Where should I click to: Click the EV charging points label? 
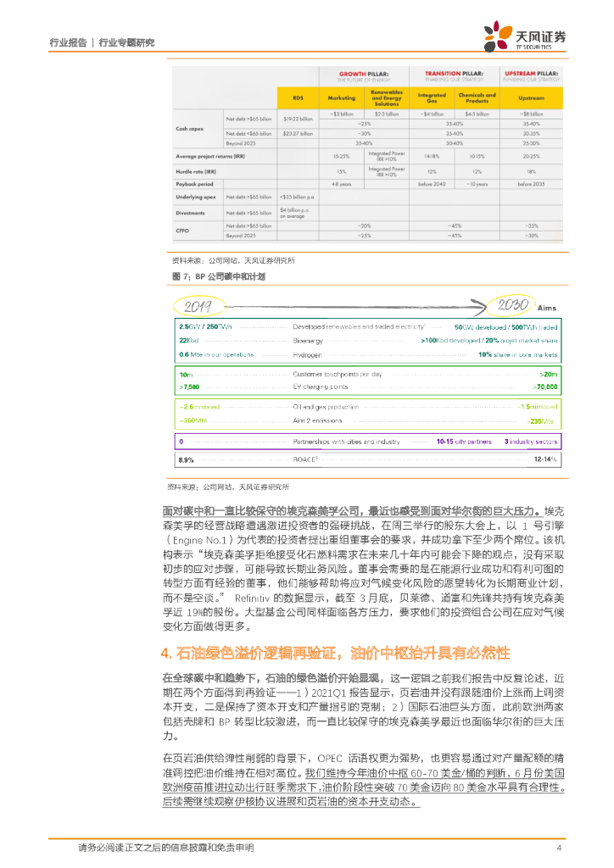321,387
